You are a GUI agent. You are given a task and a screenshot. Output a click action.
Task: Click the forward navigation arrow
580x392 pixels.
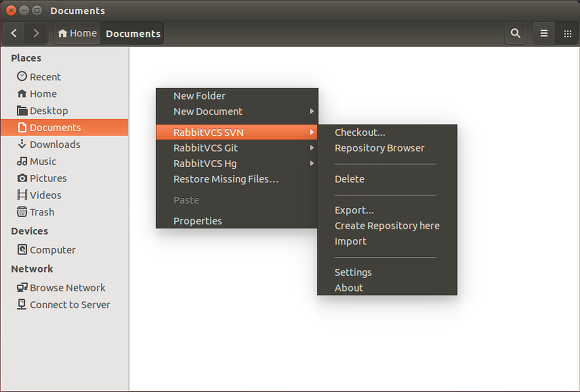(36, 33)
